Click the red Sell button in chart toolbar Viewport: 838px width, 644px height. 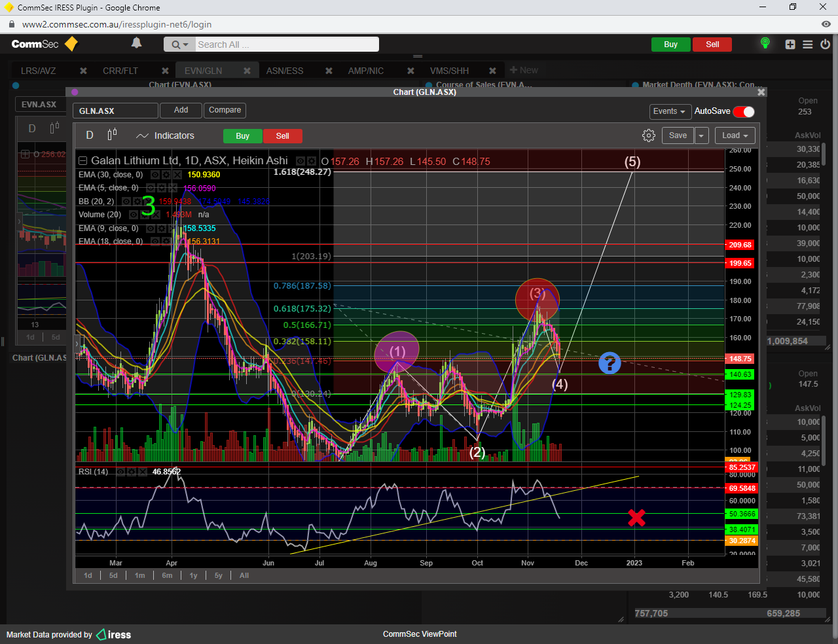pos(282,136)
